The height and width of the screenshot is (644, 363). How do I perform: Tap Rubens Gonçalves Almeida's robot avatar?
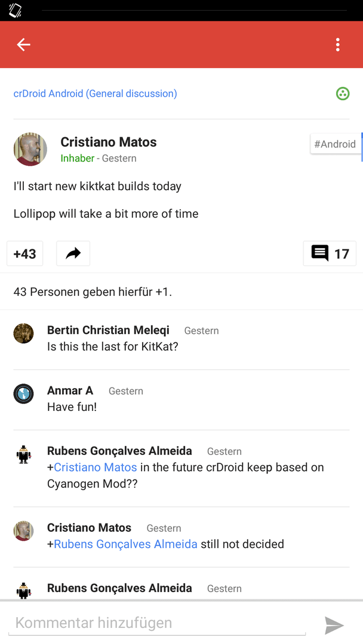click(23, 454)
